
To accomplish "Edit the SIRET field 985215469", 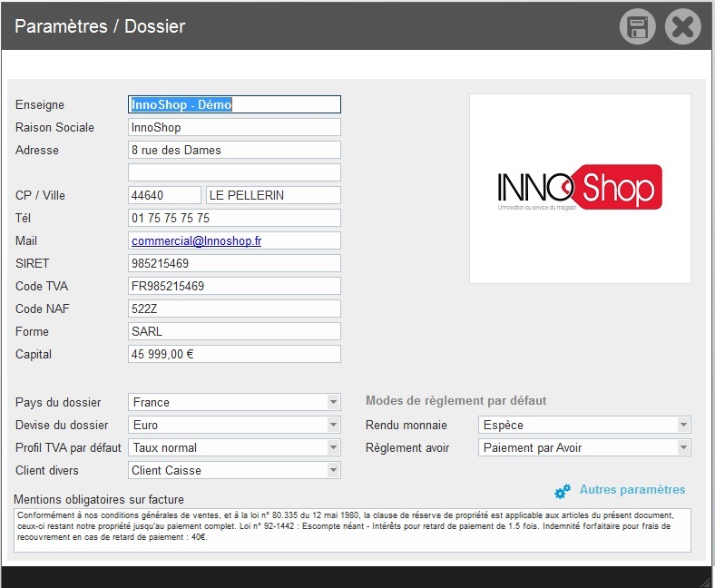I will click(x=234, y=263).
